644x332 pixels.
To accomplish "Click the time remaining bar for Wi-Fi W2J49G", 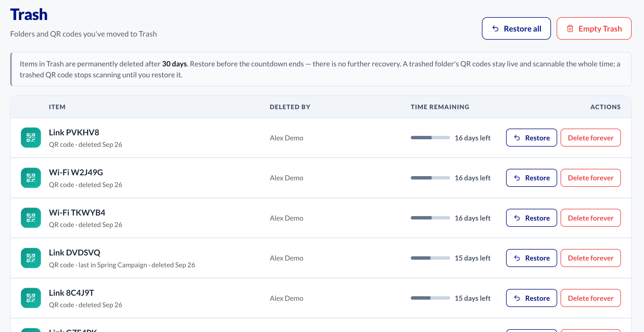I will pos(430,178).
